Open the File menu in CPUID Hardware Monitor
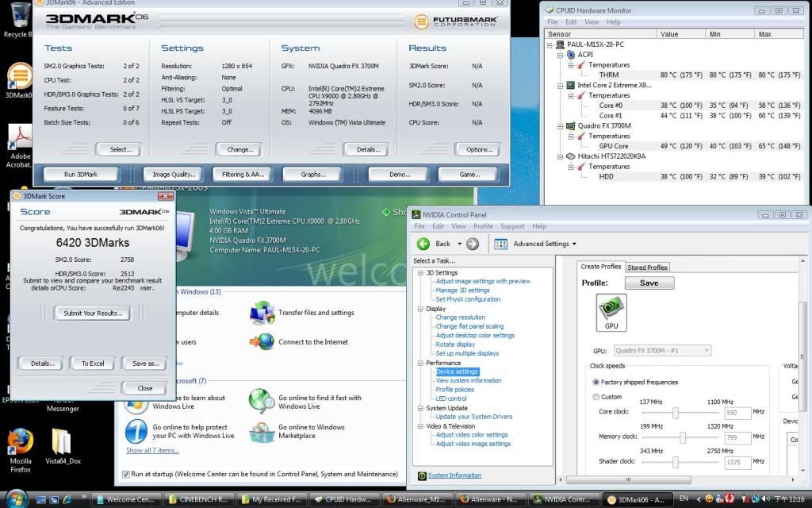812x508 pixels. (553, 21)
